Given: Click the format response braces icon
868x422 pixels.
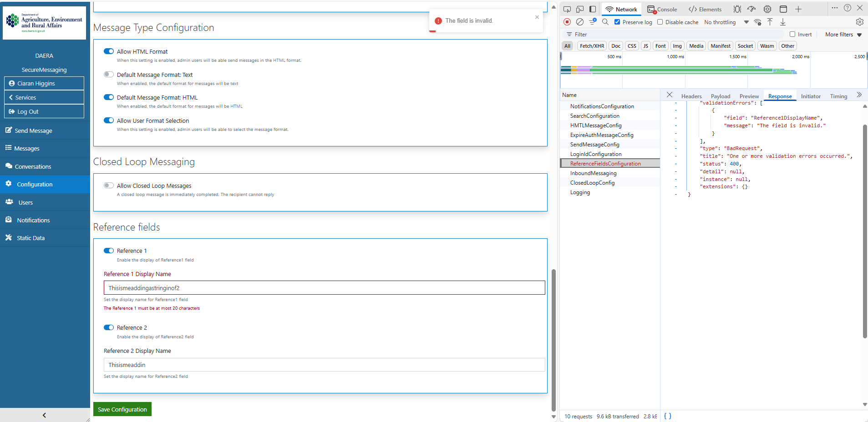Looking at the screenshot, I should [667, 416].
